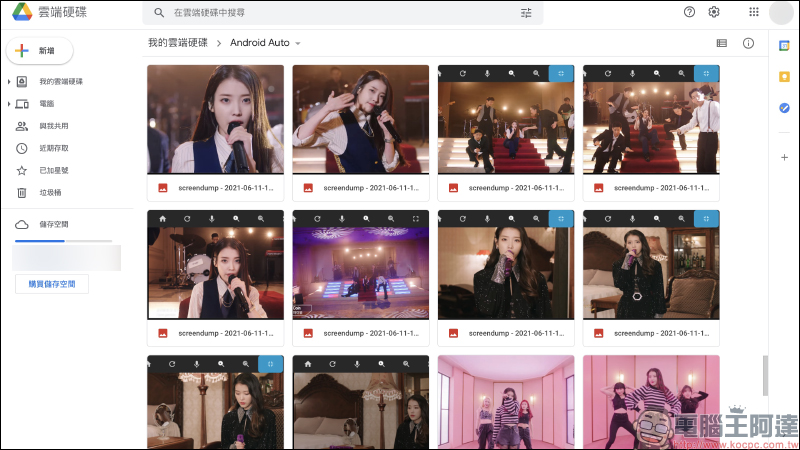800x450 pixels.
Task: Click the cloud storage icon
Action: pos(21,224)
